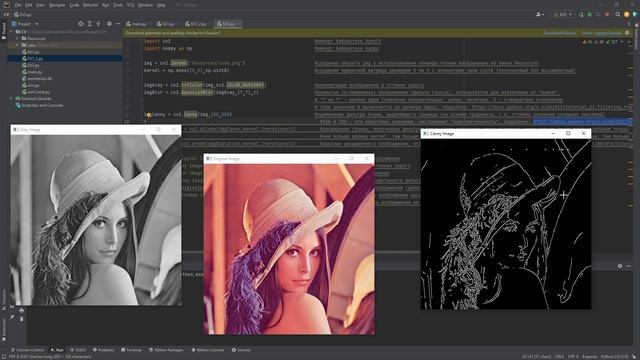Open the Refactor menu
This screenshot has height=360, width=640.
[91, 5]
